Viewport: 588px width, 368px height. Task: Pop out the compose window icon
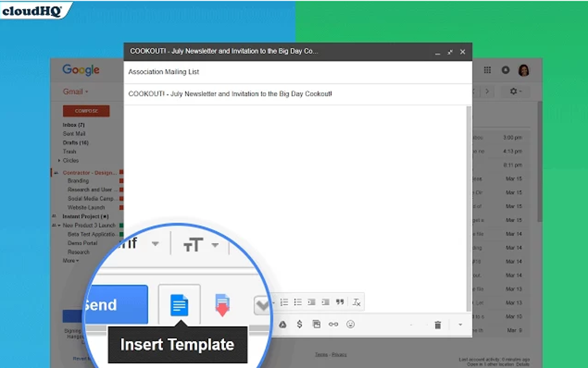[x=450, y=52]
